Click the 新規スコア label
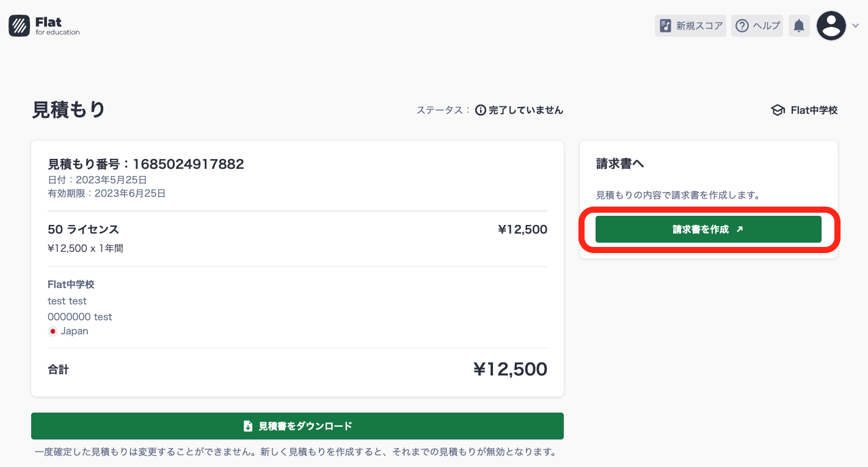The width and height of the screenshot is (868, 467). [x=699, y=26]
